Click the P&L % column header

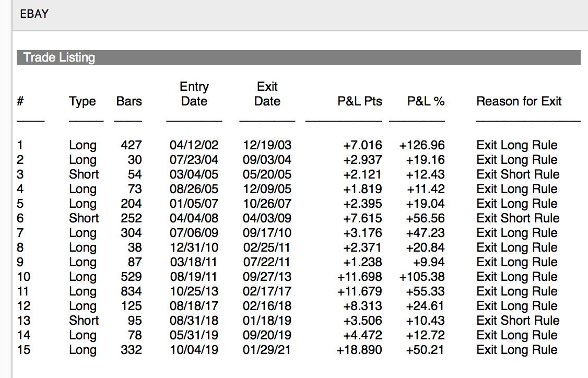[x=426, y=101]
